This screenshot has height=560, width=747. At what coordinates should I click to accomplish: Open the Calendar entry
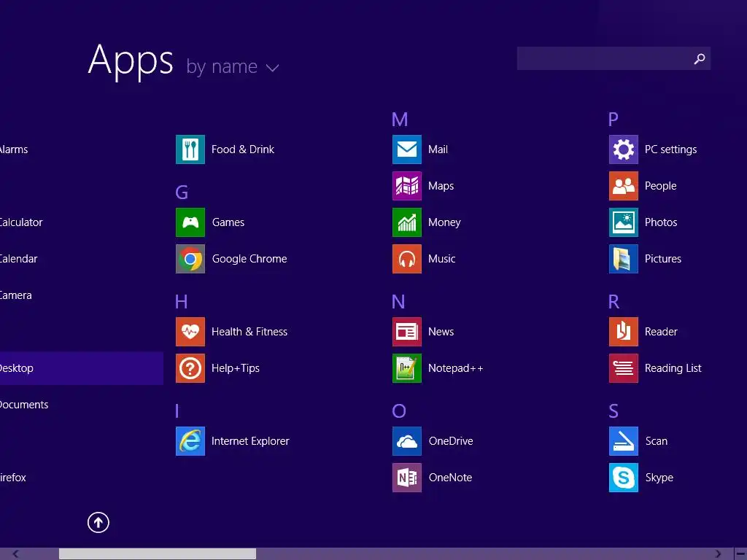tap(18, 259)
